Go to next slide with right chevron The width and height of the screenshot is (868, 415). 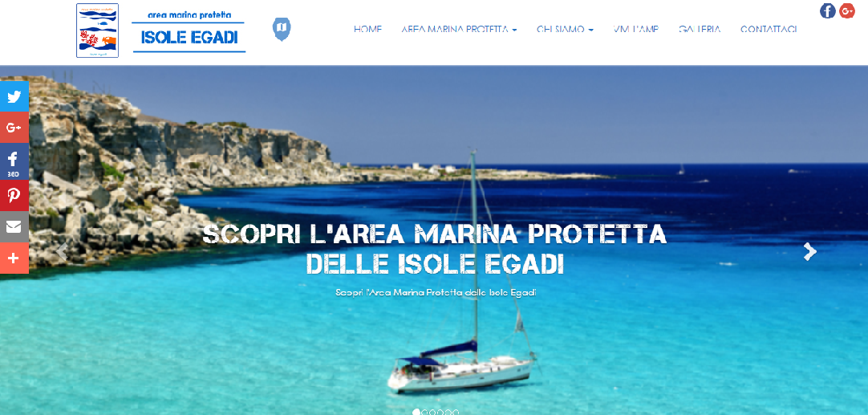coord(810,251)
